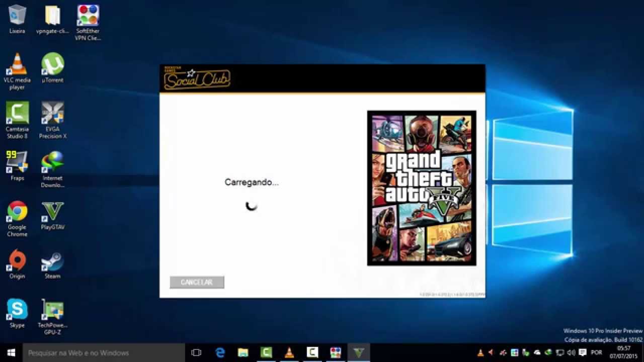Image resolution: width=644 pixels, height=362 pixels.
Task: Select the Skype desktop shortcut
Action: click(x=17, y=313)
